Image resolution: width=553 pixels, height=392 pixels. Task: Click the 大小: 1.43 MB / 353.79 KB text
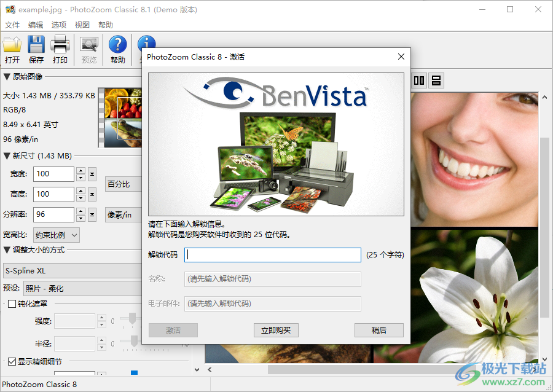(49, 95)
